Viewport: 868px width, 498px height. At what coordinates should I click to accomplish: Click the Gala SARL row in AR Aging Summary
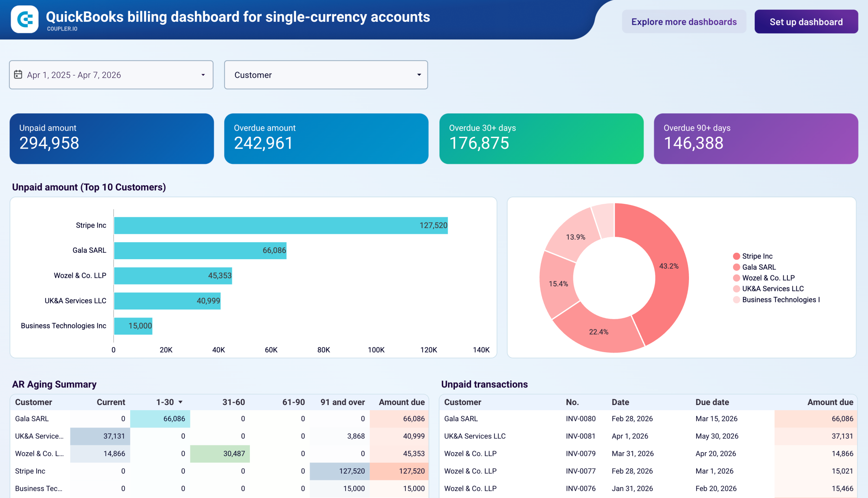(x=32, y=418)
